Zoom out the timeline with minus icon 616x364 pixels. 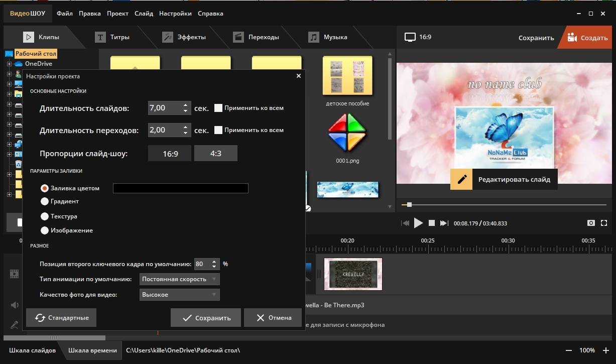coord(569,350)
